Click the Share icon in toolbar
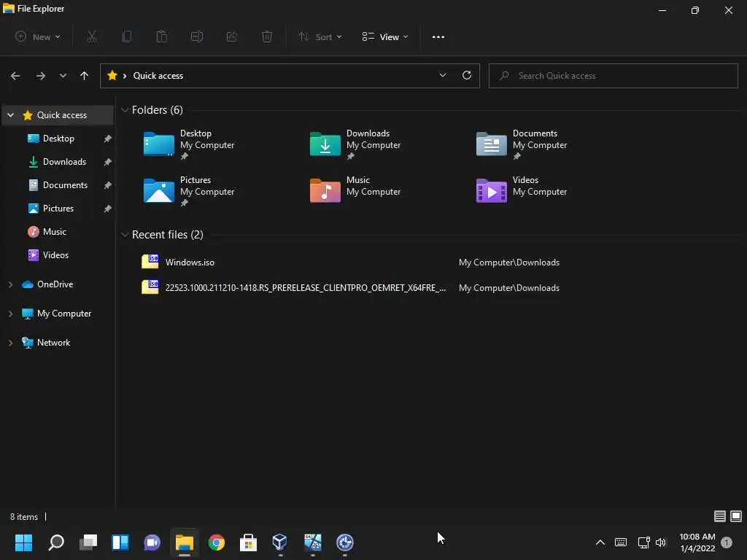Image resolution: width=747 pixels, height=560 pixels. click(232, 36)
